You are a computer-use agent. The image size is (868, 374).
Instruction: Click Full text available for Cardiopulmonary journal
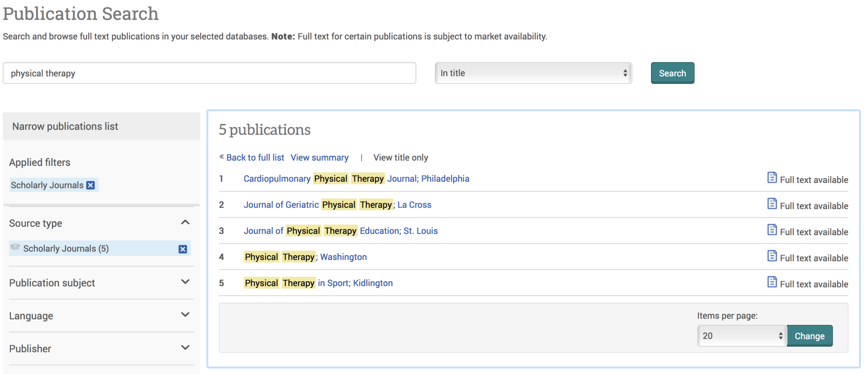point(814,180)
